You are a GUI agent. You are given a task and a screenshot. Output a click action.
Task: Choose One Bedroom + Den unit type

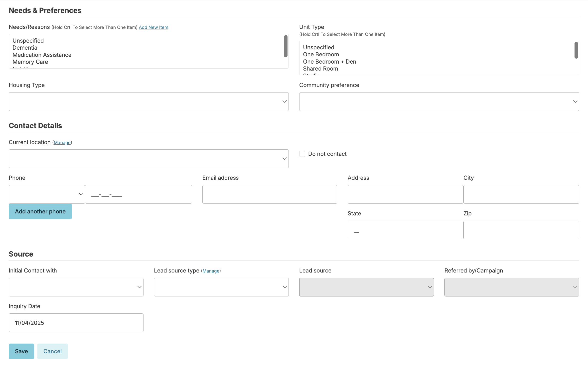coord(329,62)
